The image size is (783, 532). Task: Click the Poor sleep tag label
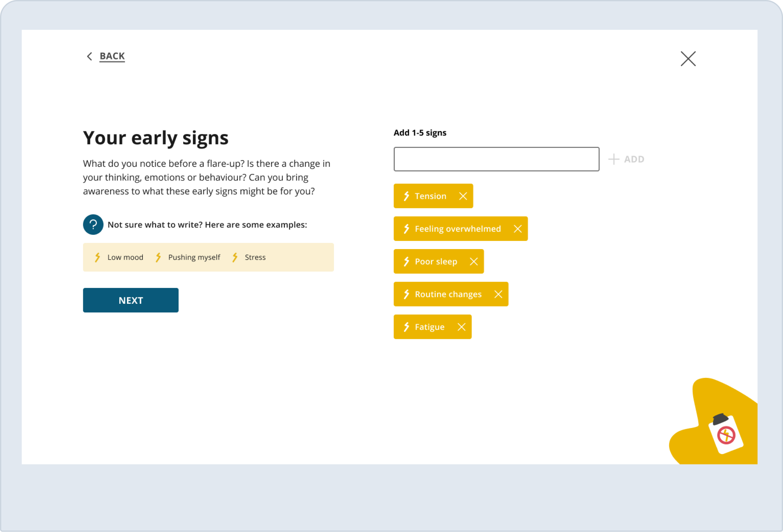click(436, 261)
